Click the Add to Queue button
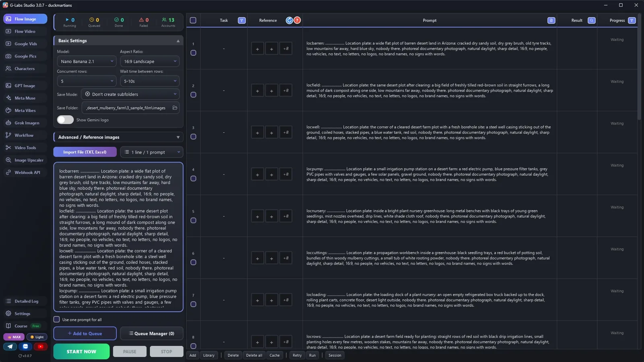This screenshot has width=644, height=362. pyautogui.click(x=85, y=333)
